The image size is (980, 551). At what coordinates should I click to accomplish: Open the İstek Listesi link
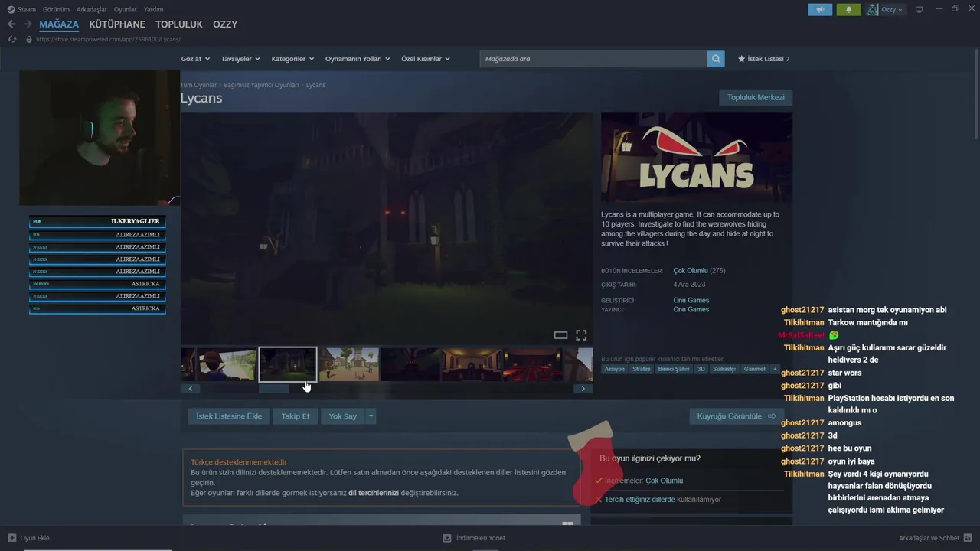[x=766, y=59]
